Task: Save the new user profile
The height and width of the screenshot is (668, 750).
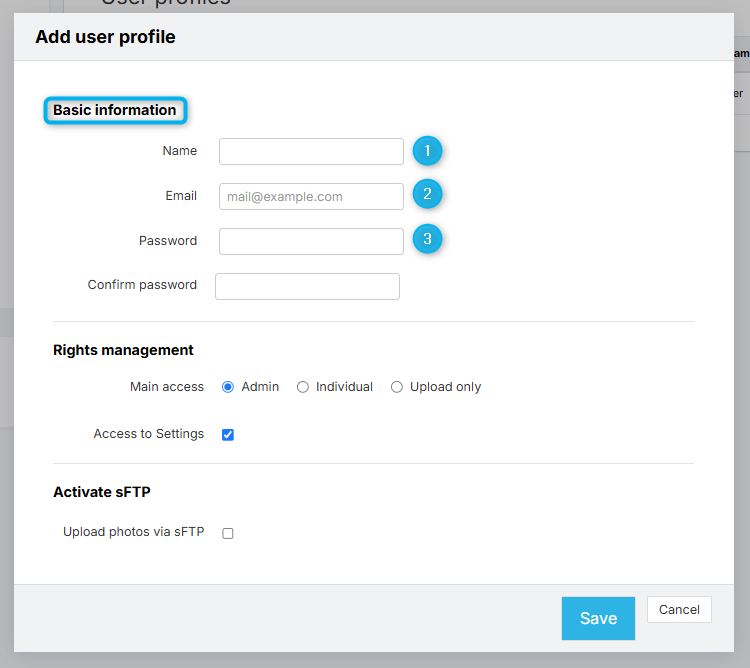Action: tap(598, 618)
